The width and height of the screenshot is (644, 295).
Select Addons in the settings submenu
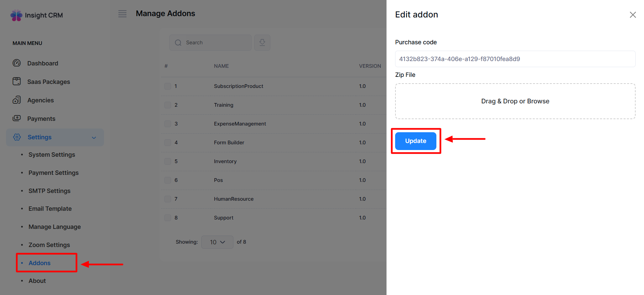(x=40, y=263)
